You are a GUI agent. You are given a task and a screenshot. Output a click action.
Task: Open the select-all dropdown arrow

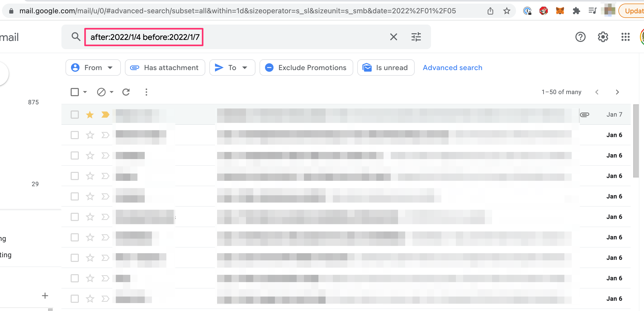point(84,92)
